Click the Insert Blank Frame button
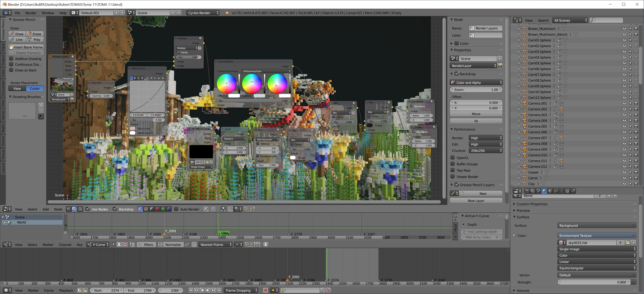Screen dimensions: 644x294 point(26,47)
